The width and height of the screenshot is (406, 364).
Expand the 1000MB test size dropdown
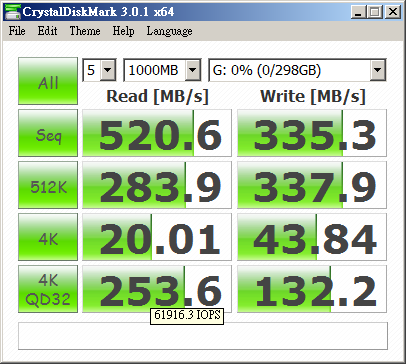click(162, 70)
